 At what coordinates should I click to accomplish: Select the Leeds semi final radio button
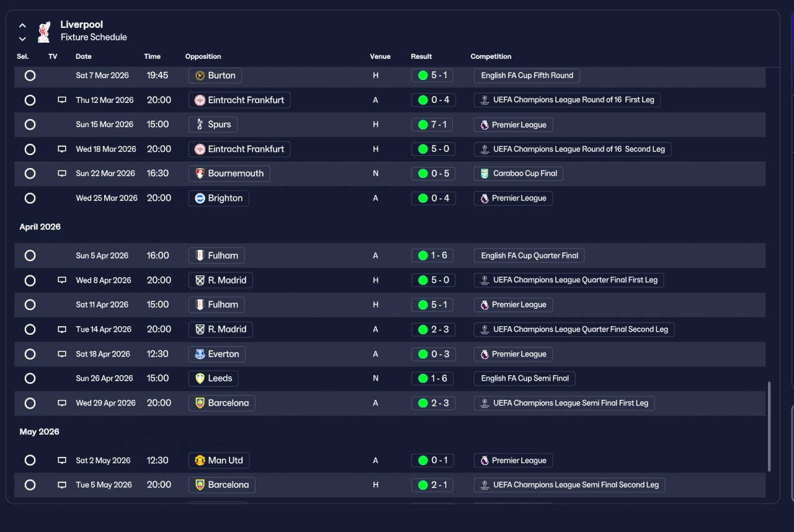click(30, 378)
